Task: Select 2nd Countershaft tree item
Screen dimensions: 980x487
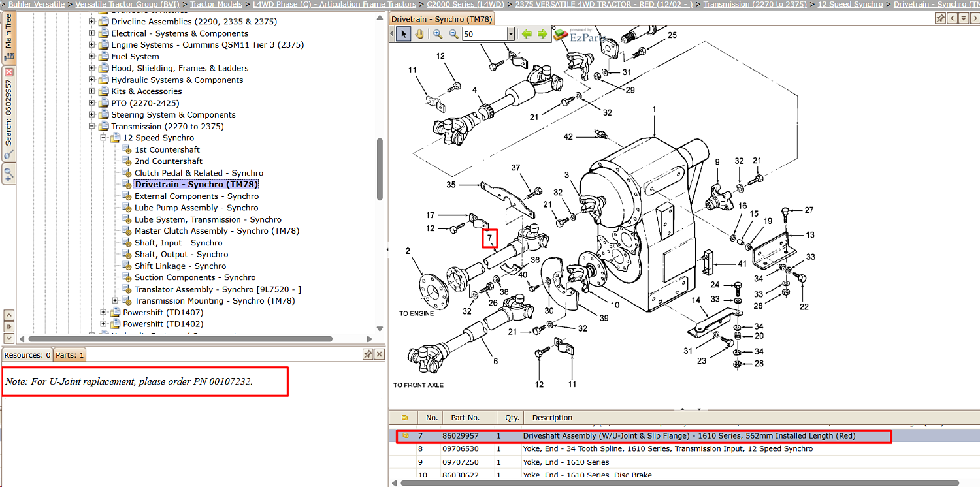Action: [169, 161]
